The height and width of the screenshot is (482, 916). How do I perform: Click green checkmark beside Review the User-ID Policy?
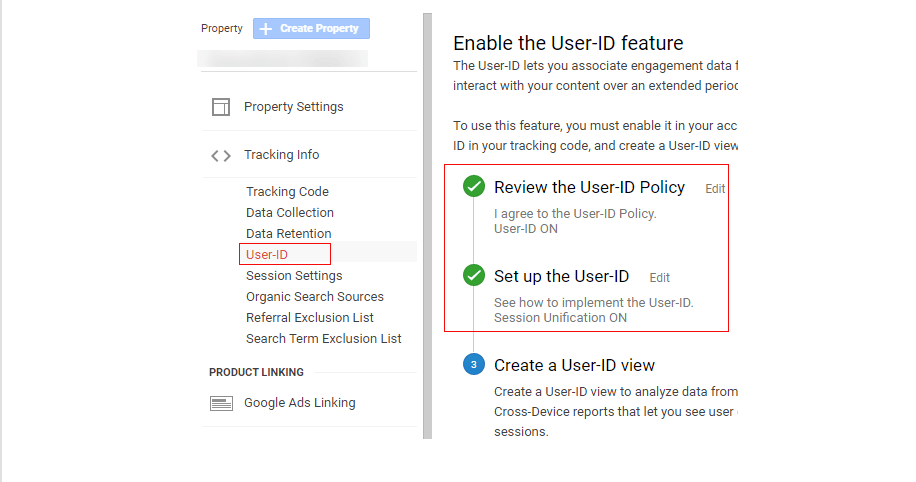(474, 187)
